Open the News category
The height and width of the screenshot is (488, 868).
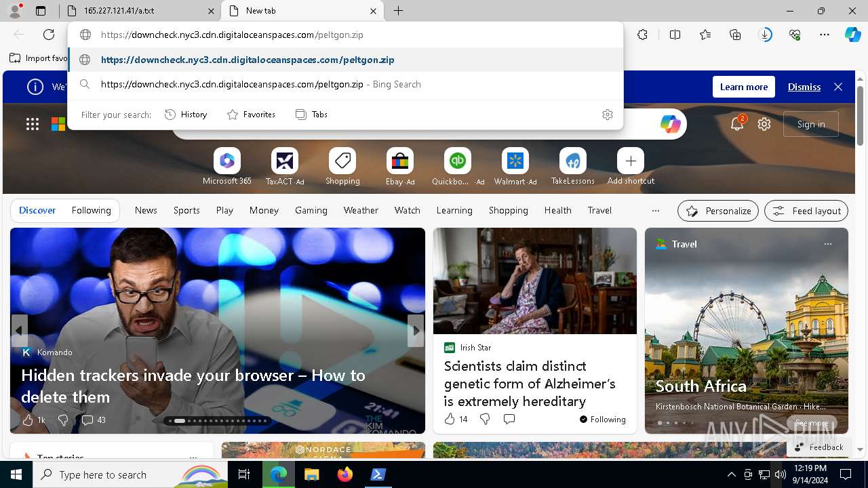pos(146,211)
